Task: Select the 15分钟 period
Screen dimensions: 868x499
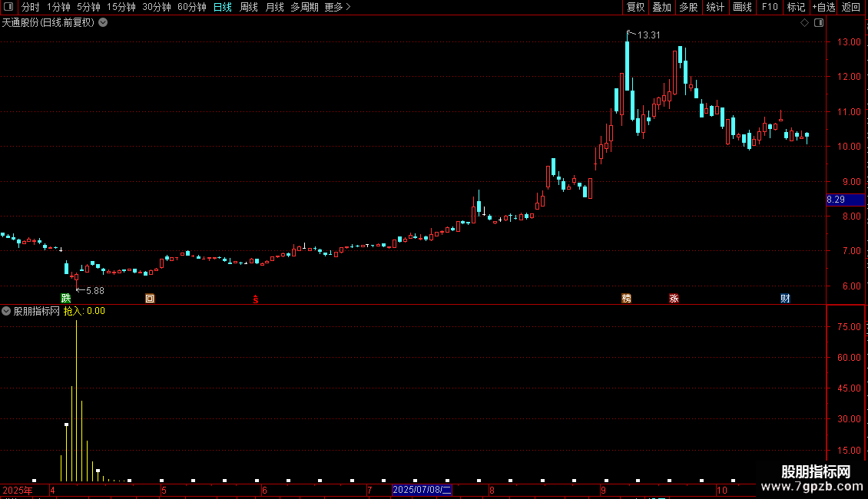Action: click(121, 7)
